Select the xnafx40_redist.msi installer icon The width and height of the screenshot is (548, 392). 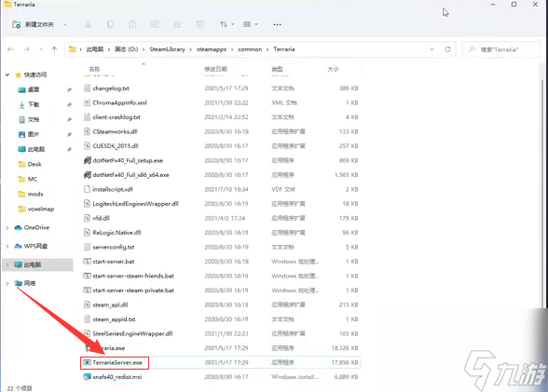(x=87, y=377)
